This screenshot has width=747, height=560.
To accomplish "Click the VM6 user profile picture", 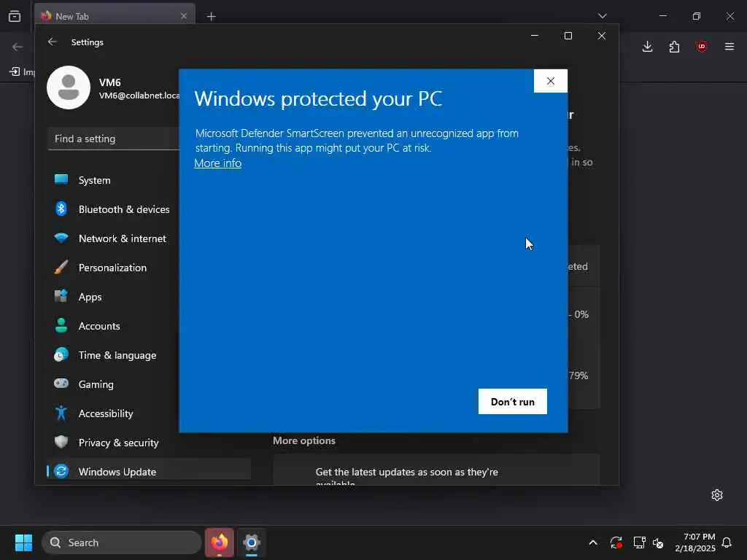I will point(69,87).
